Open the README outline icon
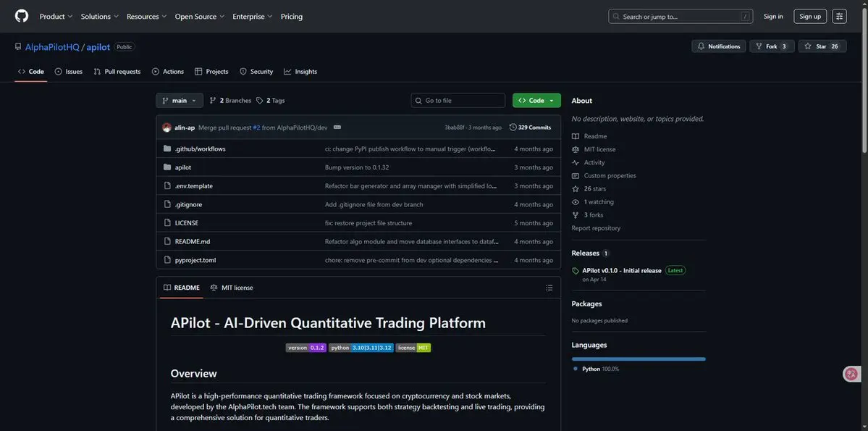Viewport: 868px width, 431px height. (549, 288)
